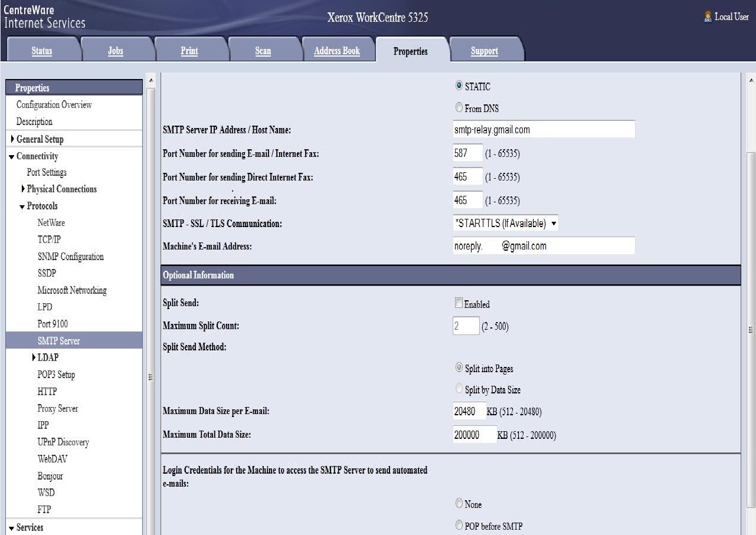Open HTTP settings
The image size is (756, 535).
point(47,391)
